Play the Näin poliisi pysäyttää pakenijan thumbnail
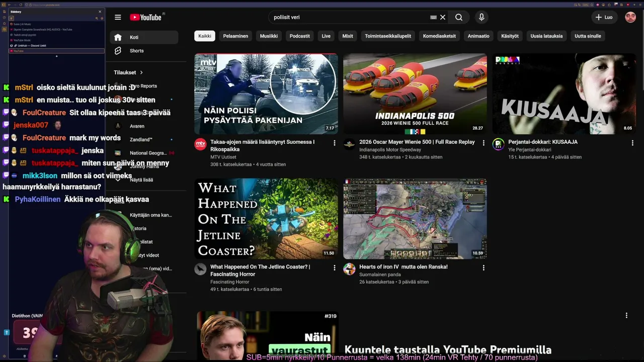 pyautogui.click(x=266, y=94)
